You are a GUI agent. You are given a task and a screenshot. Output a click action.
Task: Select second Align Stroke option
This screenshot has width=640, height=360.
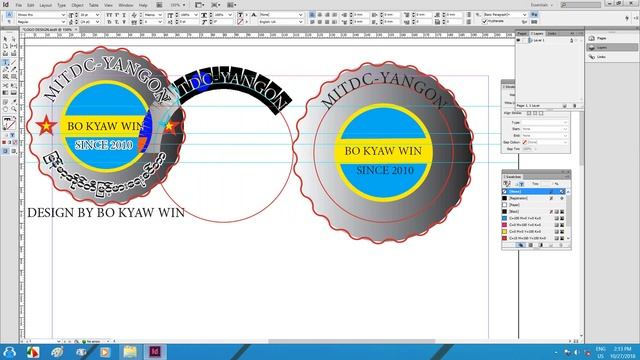point(535,113)
